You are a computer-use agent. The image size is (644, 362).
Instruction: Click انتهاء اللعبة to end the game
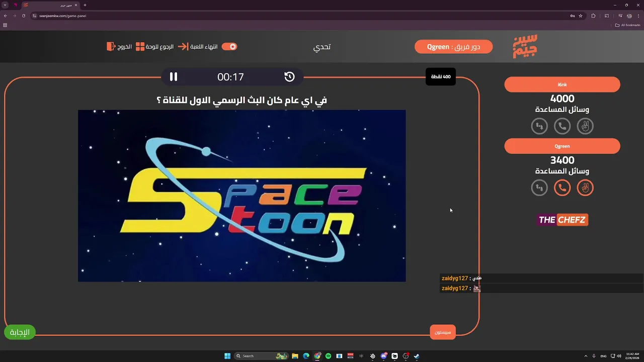(x=204, y=46)
